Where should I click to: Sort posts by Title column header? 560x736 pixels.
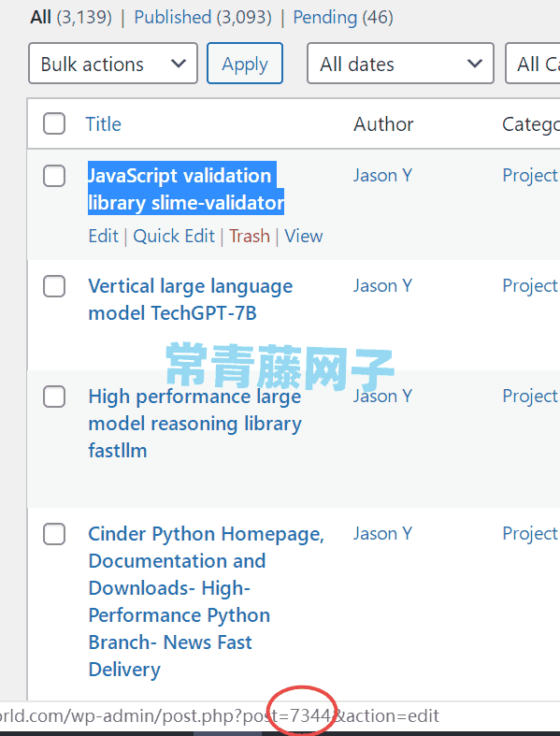pyautogui.click(x=103, y=124)
